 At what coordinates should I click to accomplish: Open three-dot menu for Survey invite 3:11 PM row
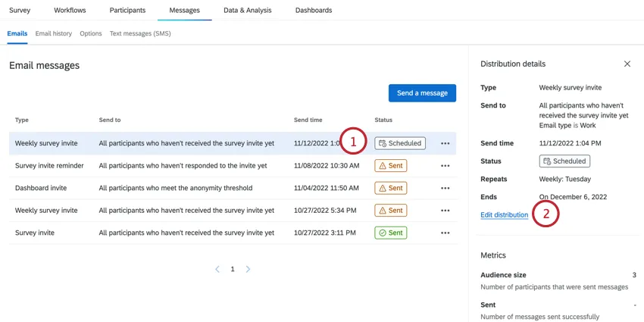click(x=445, y=233)
